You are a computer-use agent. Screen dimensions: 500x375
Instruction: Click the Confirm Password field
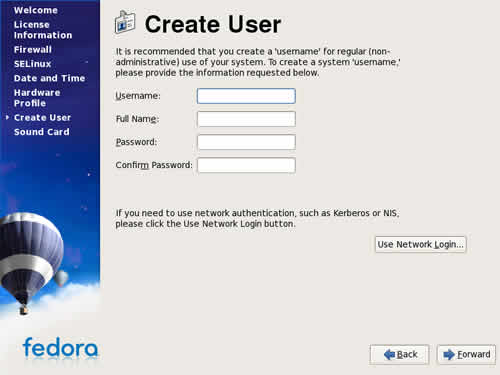click(x=246, y=165)
